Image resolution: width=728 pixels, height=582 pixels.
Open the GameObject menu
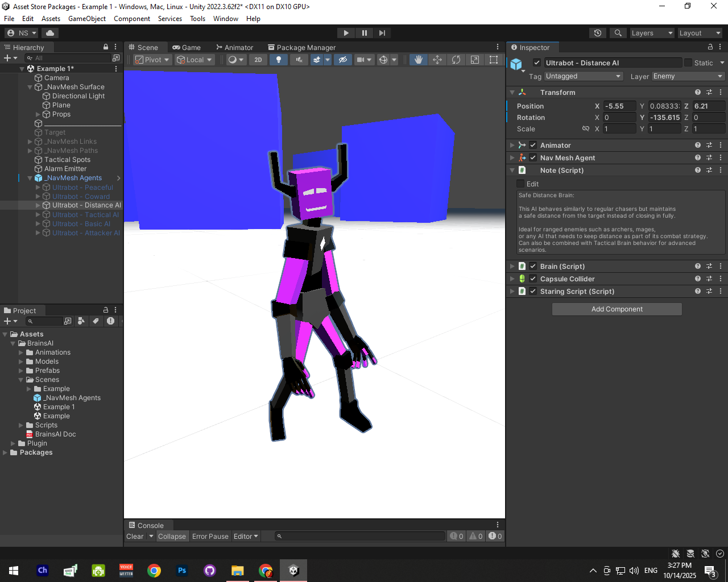click(x=87, y=19)
